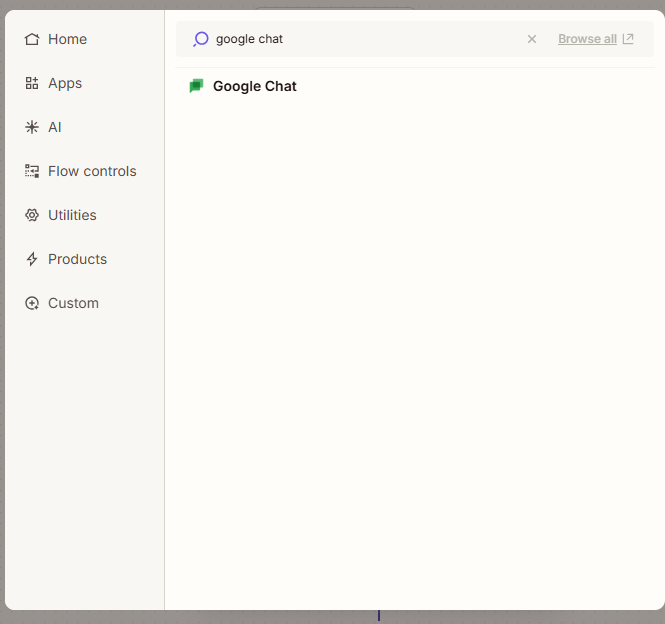Screen dimensions: 665x624
Task: Click the Flow controls icon
Action: click(32, 171)
